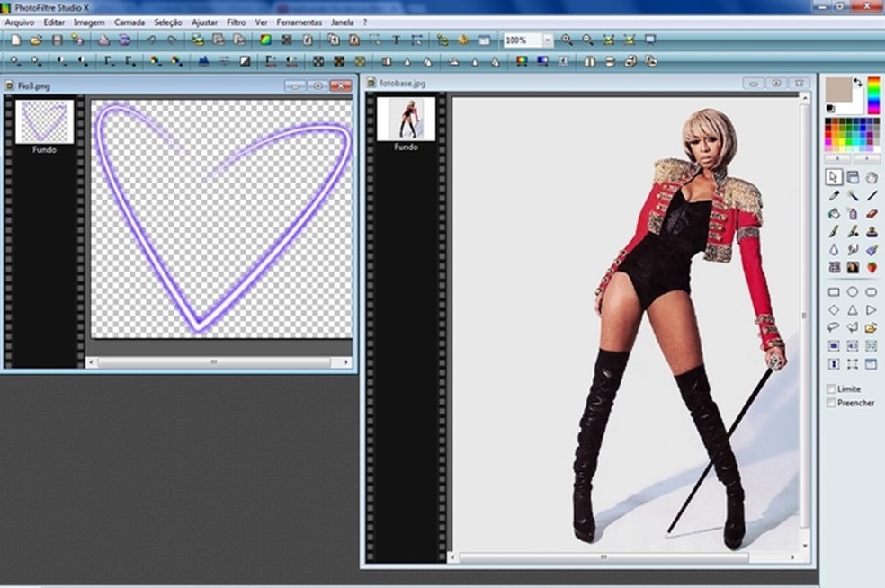Click the Full screen monitor icon
The width and height of the screenshot is (885, 588).
(x=650, y=40)
